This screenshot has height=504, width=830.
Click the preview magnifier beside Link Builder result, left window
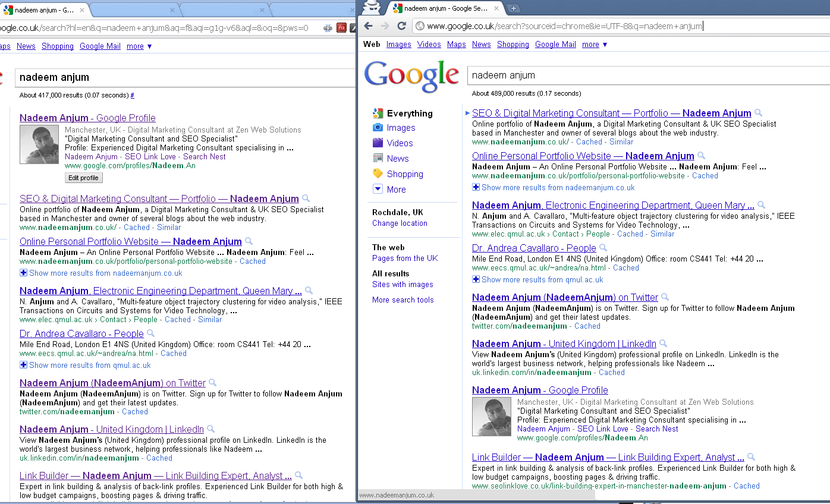(298, 475)
